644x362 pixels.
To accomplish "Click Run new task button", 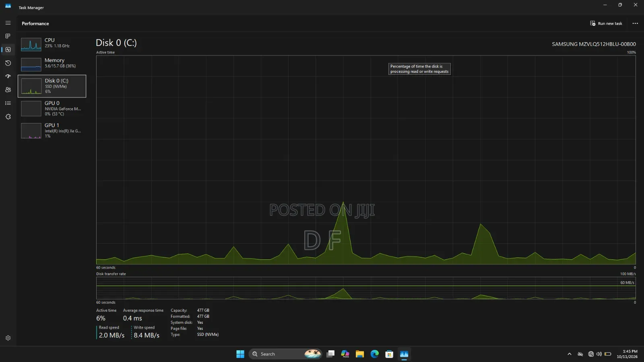I will [x=606, y=23].
